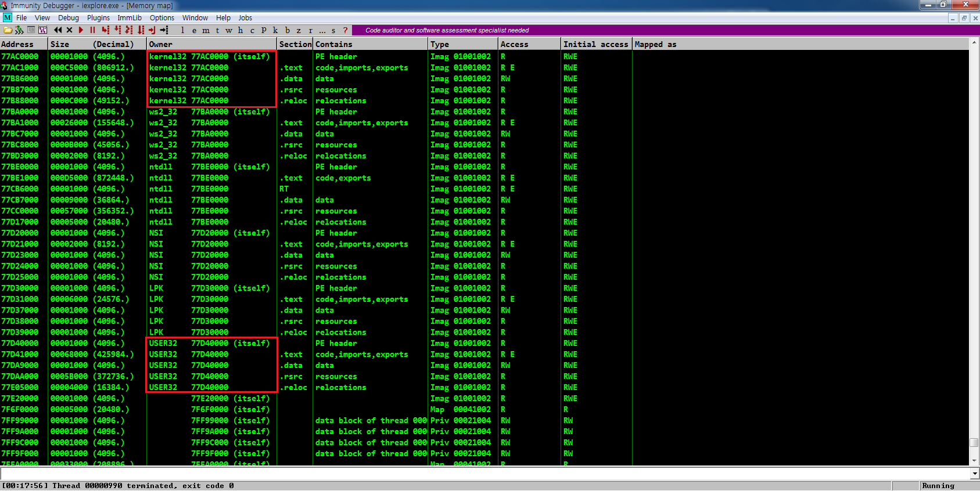Image resolution: width=980 pixels, height=491 pixels.
Task: Show hardware breakpoints via 'z' button
Action: coord(299,30)
